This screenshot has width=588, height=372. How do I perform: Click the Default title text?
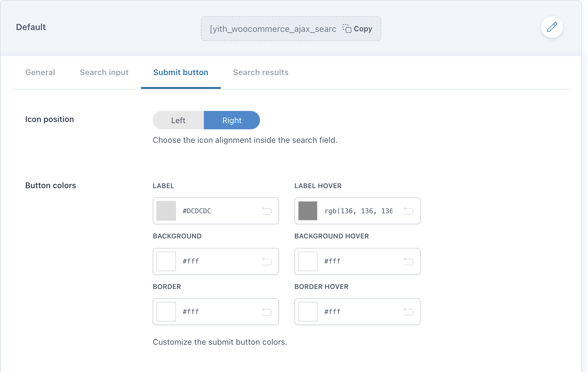click(x=31, y=27)
